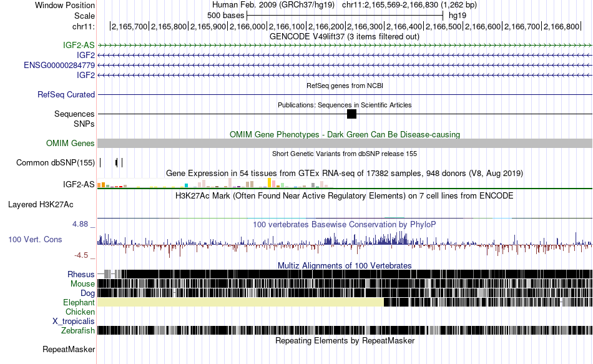Click the ENSG00000284779 gene label
The image size is (593, 364).
pyautogui.click(x=59, y=65)
